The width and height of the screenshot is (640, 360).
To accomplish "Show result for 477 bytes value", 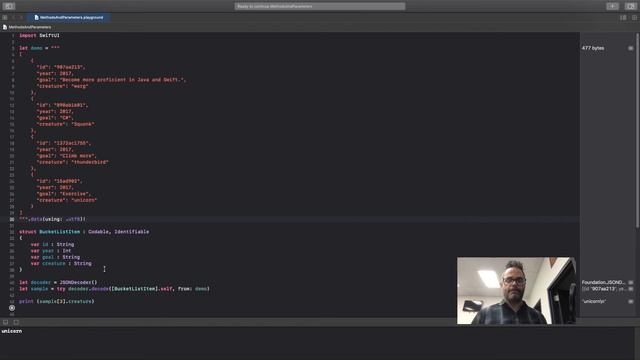I will point(631,48).
